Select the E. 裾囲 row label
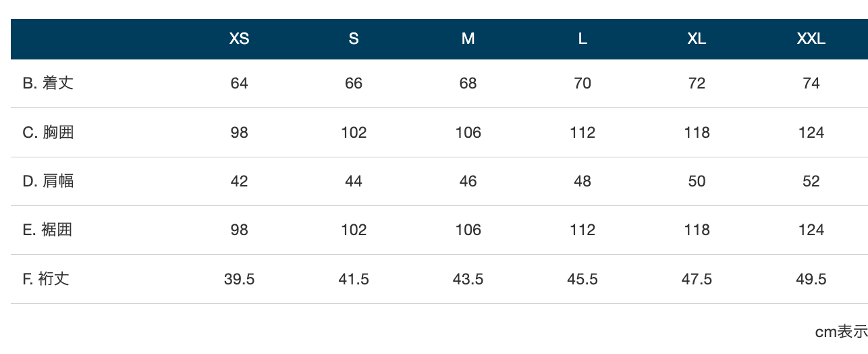This screenshot has width=868, height=354. 47,230
